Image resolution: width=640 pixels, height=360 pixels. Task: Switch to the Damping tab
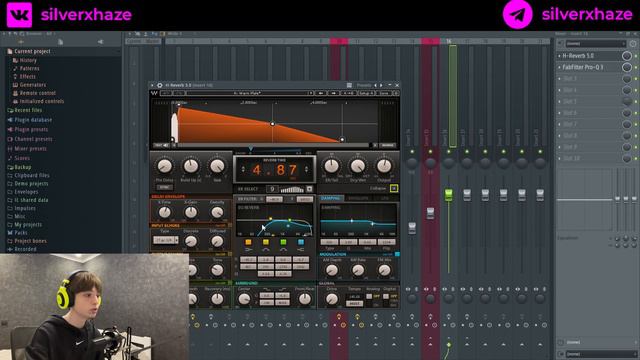[x=331, y=198]
